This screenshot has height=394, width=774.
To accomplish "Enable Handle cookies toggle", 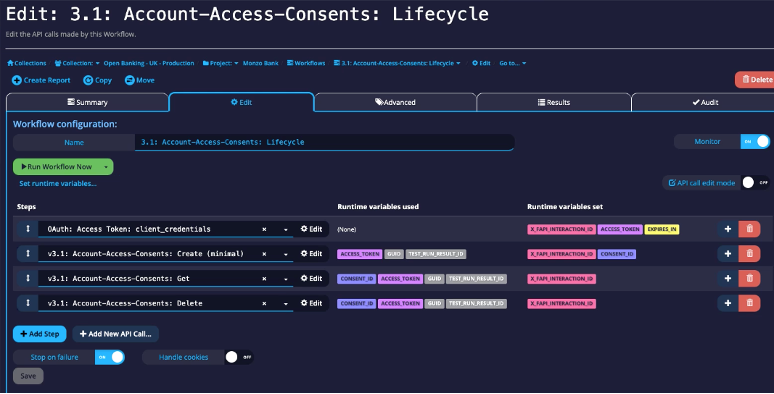I will point(239,357).
